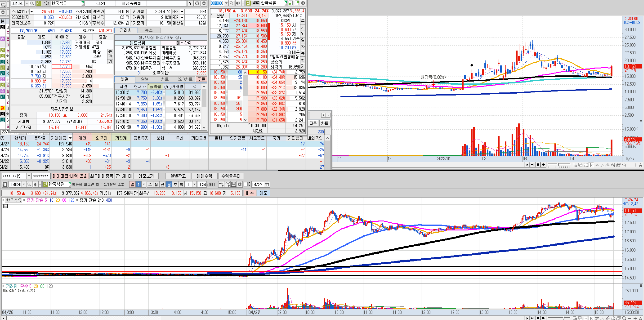The width and height of the screenshot is (644, 320).
Task: Toggle the 한국석유 series legend checkbox on the minute chart
Action: tap(3, 200)
